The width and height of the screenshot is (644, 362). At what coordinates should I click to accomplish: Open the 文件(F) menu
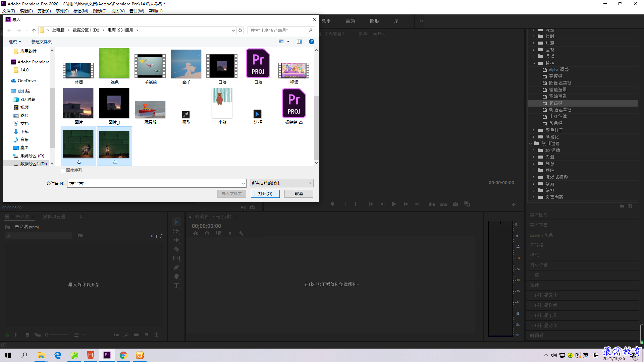pyautogui.click(x=9, y=11)
